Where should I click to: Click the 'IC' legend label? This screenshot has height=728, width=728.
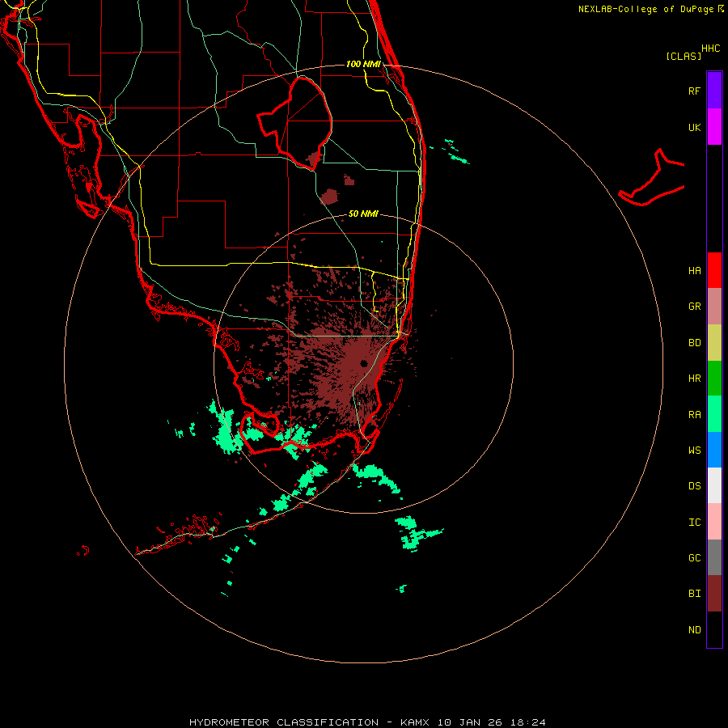pyautogui.click(x=694, y=523)
